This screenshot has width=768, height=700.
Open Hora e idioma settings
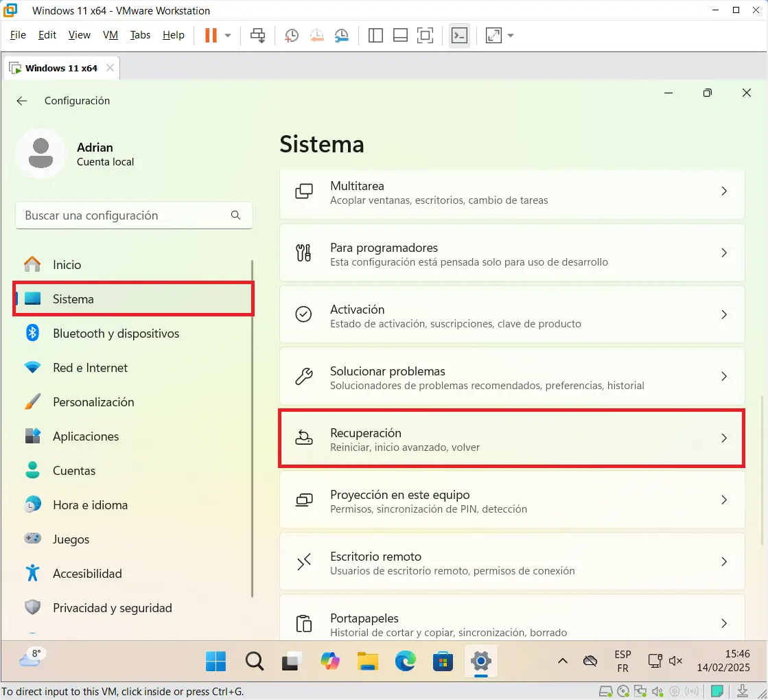tap(132, 504)
